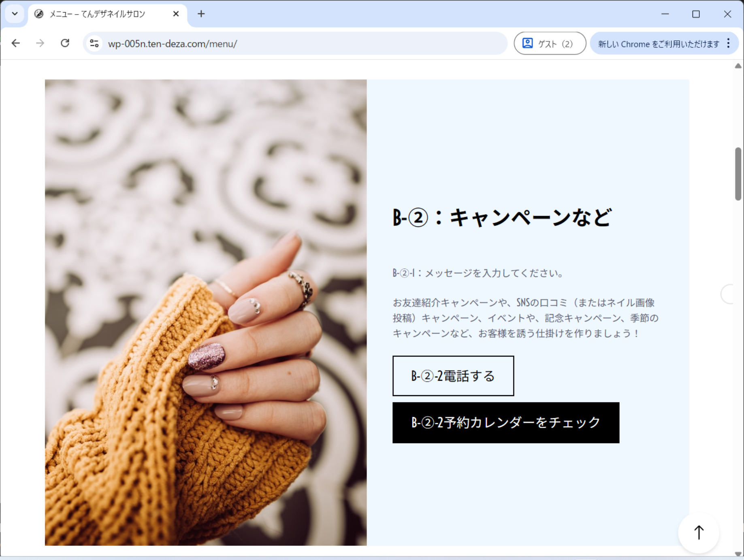744x560 pixels.
Task: Close the メニュー tab
Action: 176,14
